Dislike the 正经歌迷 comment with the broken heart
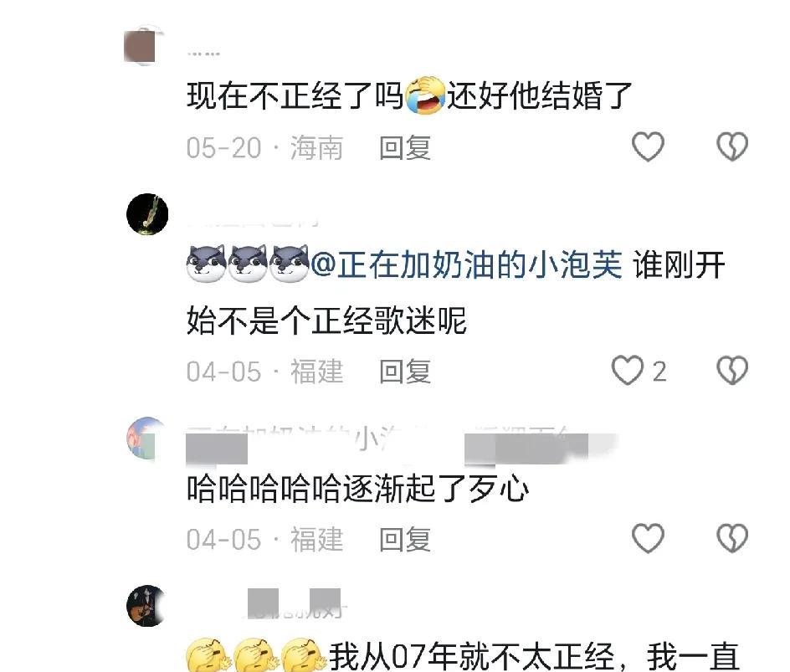This screenshot has height=672, width=790. 732,371
